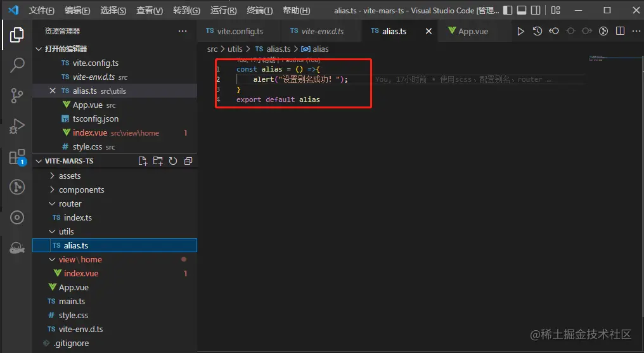Image resolution: width=644 pixels, height=353 pixels.
Task: Toggle the secondary sidebar layout icon
Action: (x=536, y=10)
